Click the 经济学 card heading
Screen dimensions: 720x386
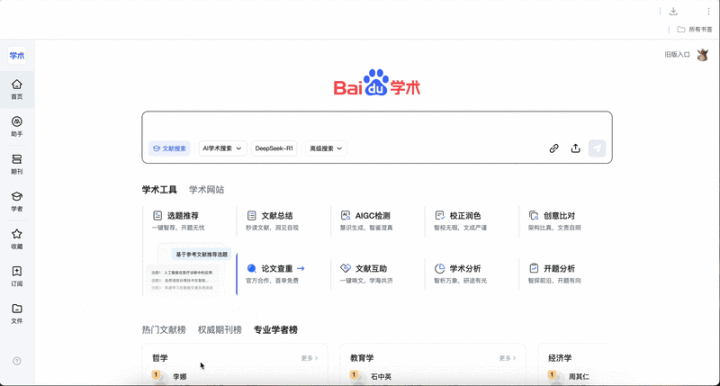click(x=560, y=358)
